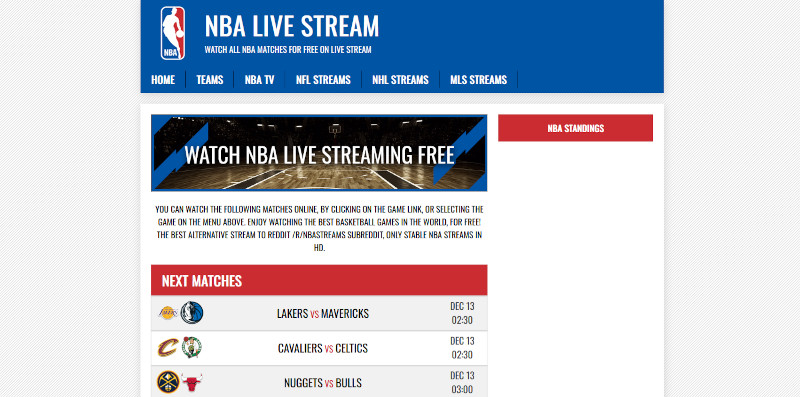Click the Bulls team logo
The image size is (800, 397).
click(x=192, y=382)
